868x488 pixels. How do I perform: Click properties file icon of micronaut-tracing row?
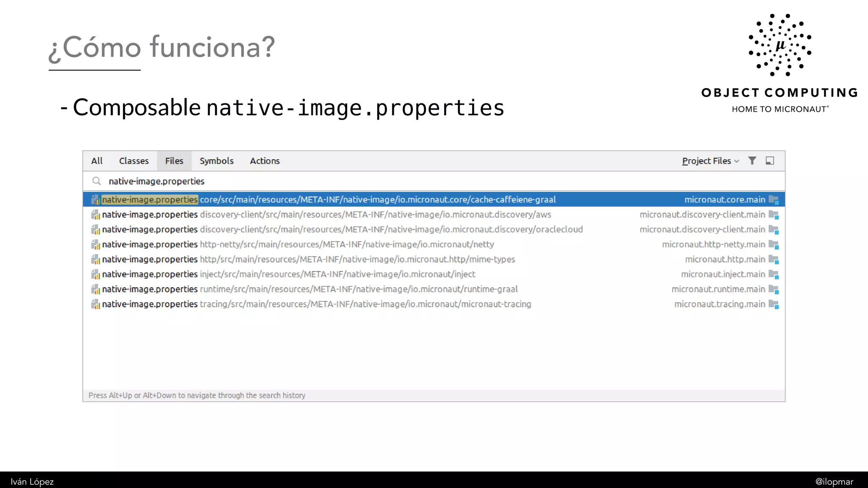click(x=96, y=304)
